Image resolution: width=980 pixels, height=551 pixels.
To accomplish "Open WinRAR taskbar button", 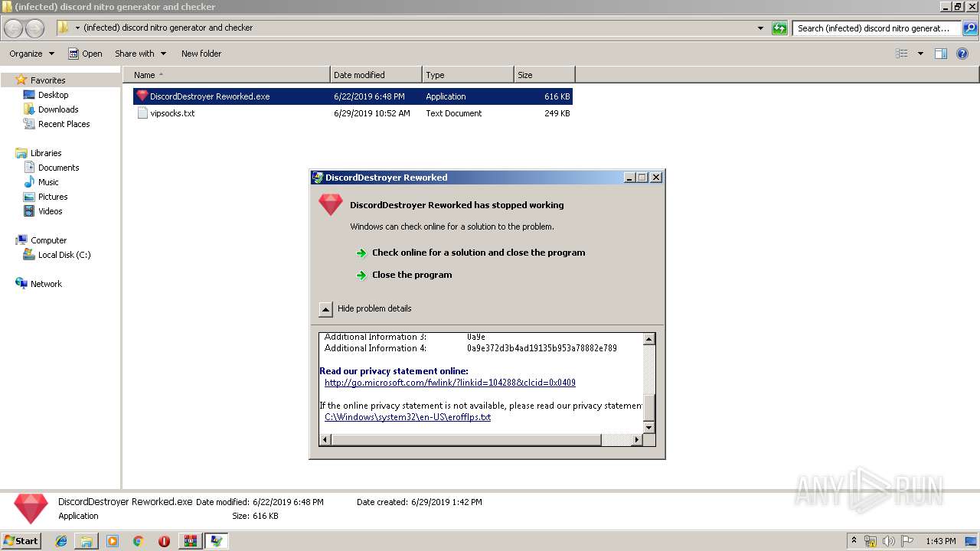I will click(190, 541).
